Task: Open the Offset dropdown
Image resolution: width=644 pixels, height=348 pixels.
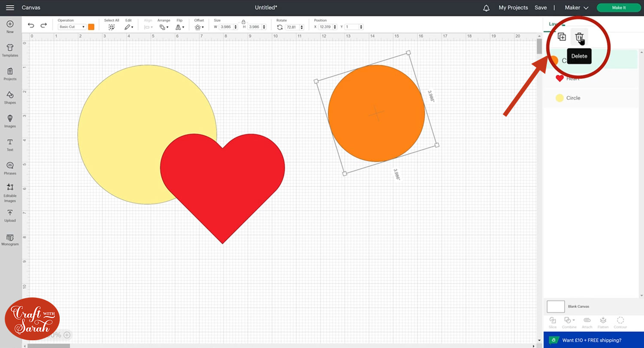Action: (199, 27)
